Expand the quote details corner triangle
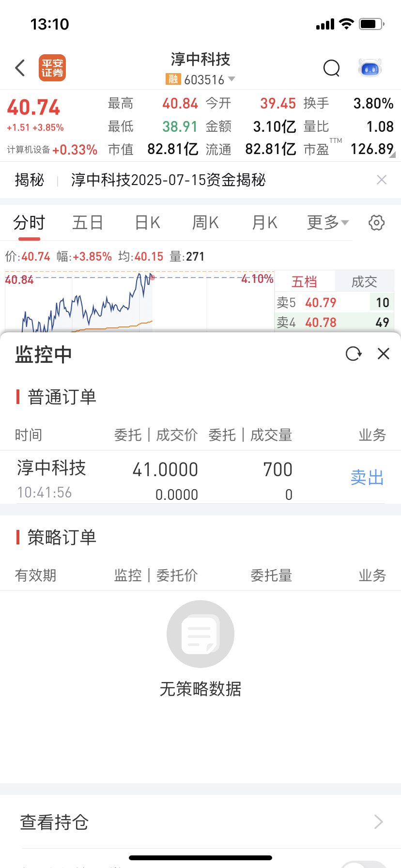401x868 pixels. (x=393, y=155)
